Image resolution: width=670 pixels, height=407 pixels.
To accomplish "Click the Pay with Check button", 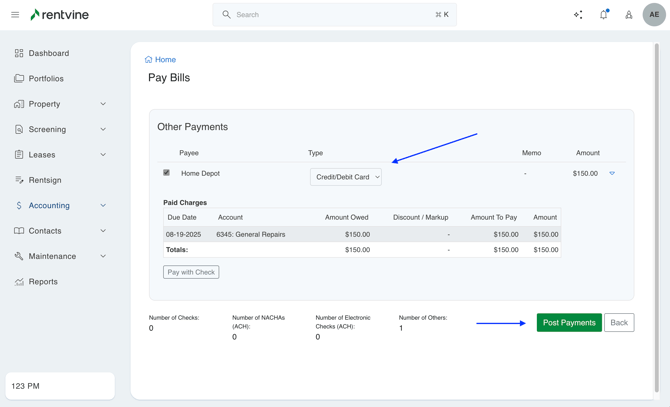I will pos(191,272).
